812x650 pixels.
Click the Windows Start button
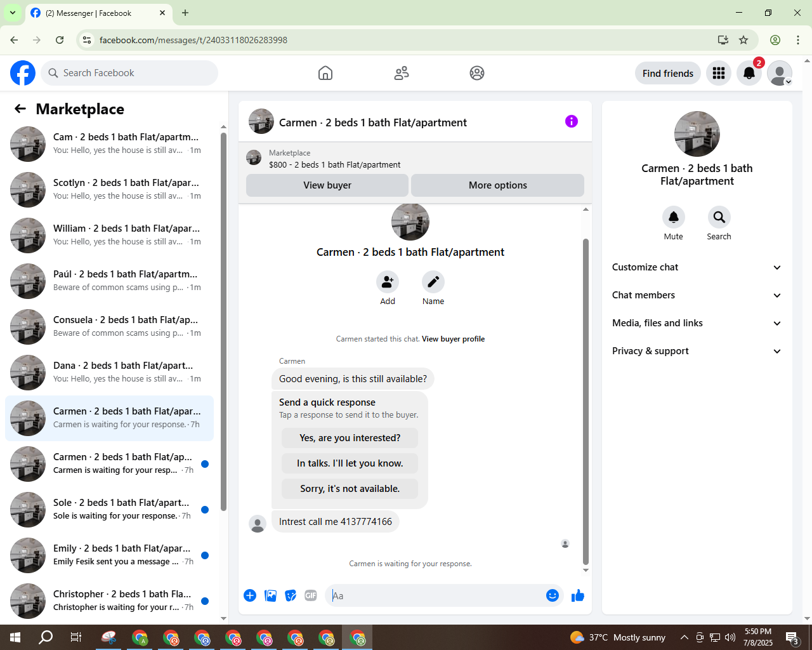pyautogui.click(x=15, y=637)
